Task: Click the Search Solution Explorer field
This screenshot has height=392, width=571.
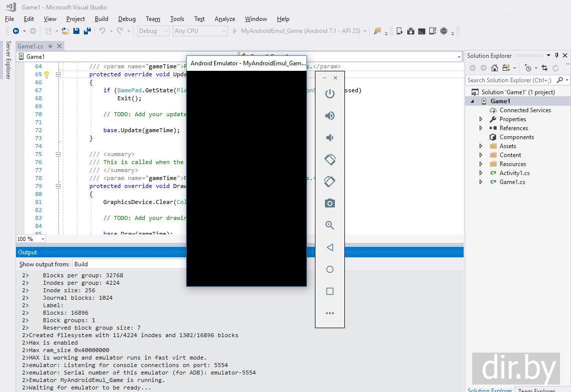Action: 509,80
